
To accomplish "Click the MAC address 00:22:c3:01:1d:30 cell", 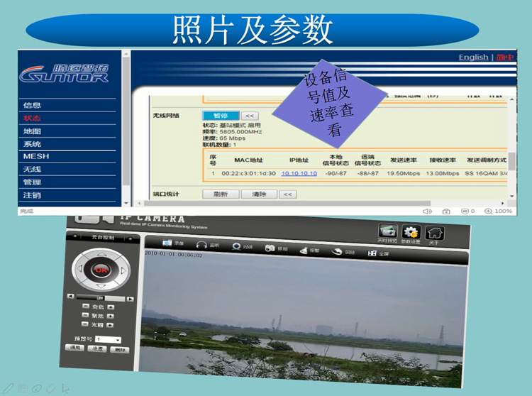I will coord(249,173).
